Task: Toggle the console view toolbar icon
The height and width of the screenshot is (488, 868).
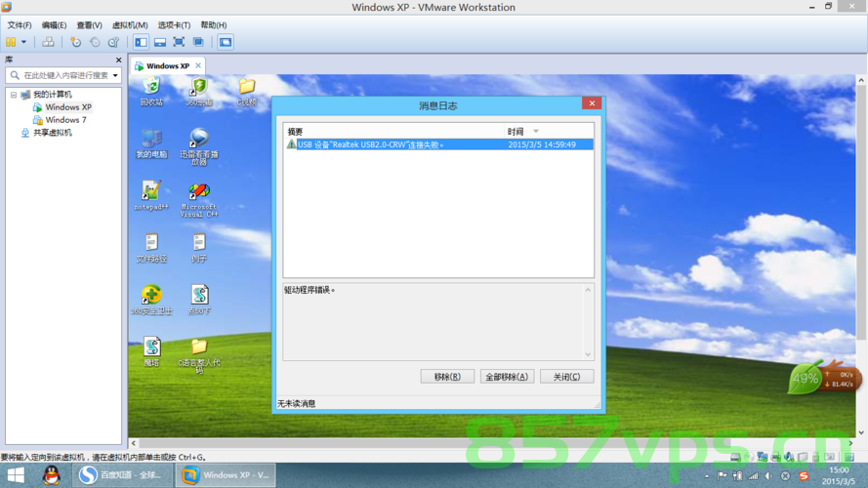Action: [x=226, y=42]
